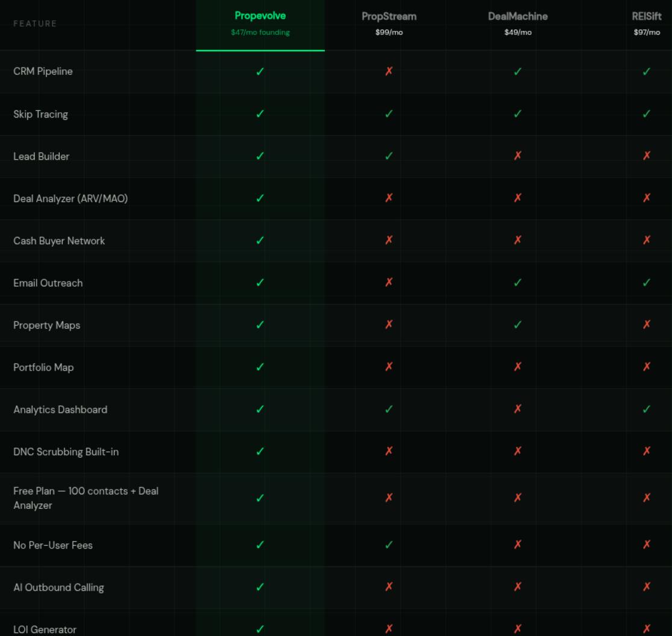Click PropStream checkmark for No Per-User Fees
This screenshot has width=672, height=636.
[389, 545]
